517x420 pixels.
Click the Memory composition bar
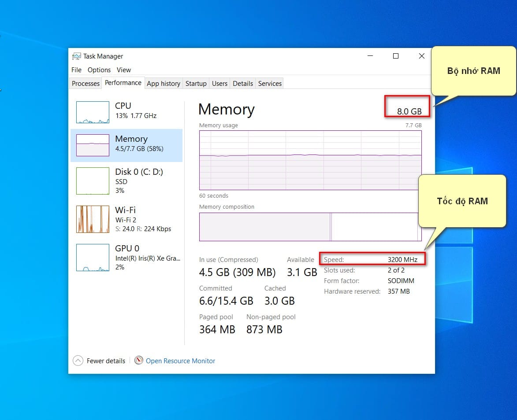[310, 227]
